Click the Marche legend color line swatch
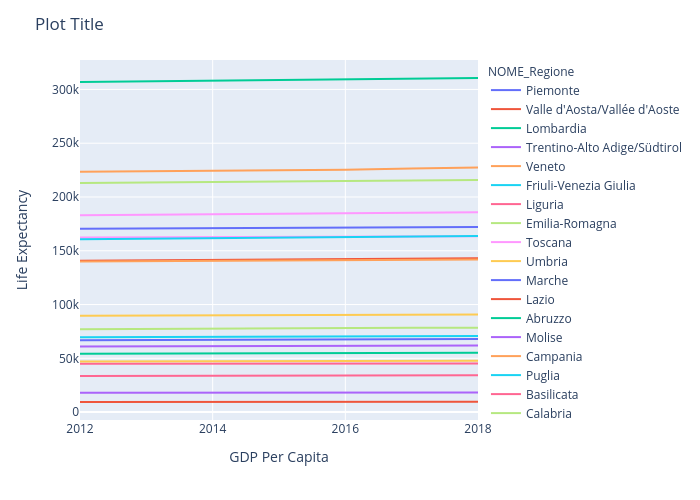700x500 pixels. (x=505, y=281)
